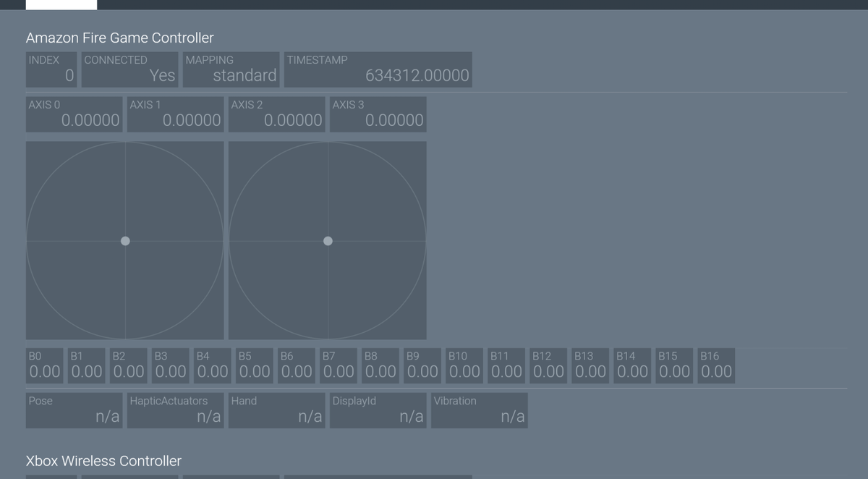The width and height of the screenshot is (868, 479).
Task: Click the B3 button value
Action: pos(171,365)
